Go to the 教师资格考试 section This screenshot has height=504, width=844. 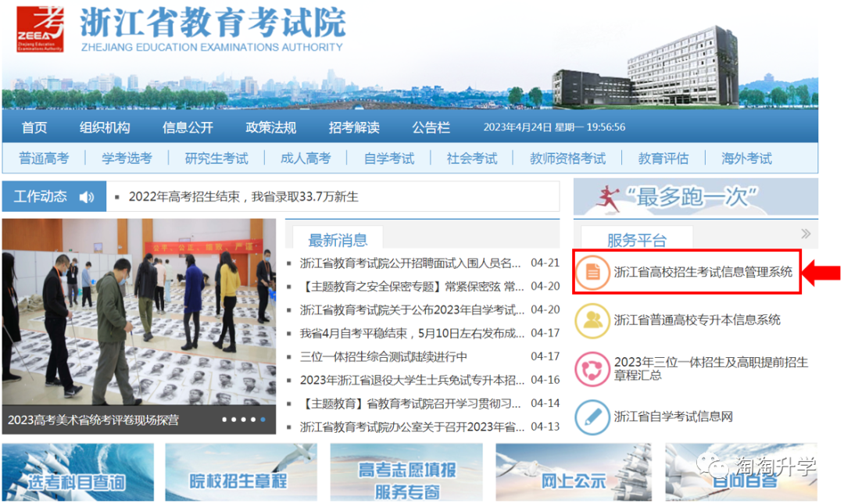click(568, 159)
